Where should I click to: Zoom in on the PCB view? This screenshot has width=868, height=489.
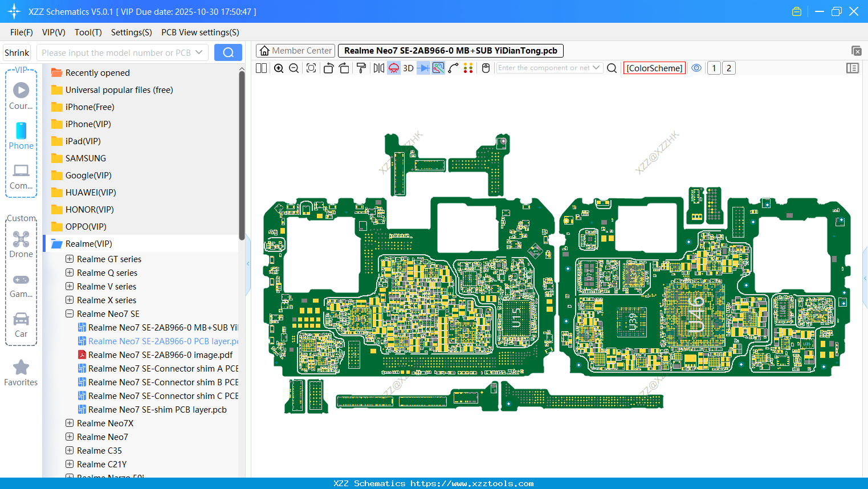279,68
